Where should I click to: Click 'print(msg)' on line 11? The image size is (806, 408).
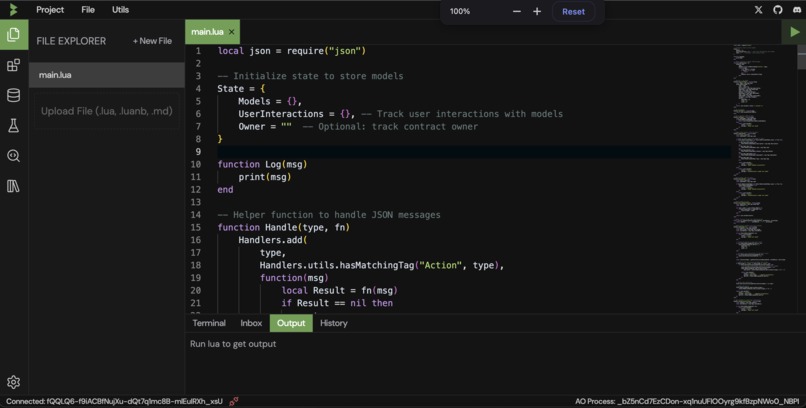pyautogui.click(x=265, y=177)
